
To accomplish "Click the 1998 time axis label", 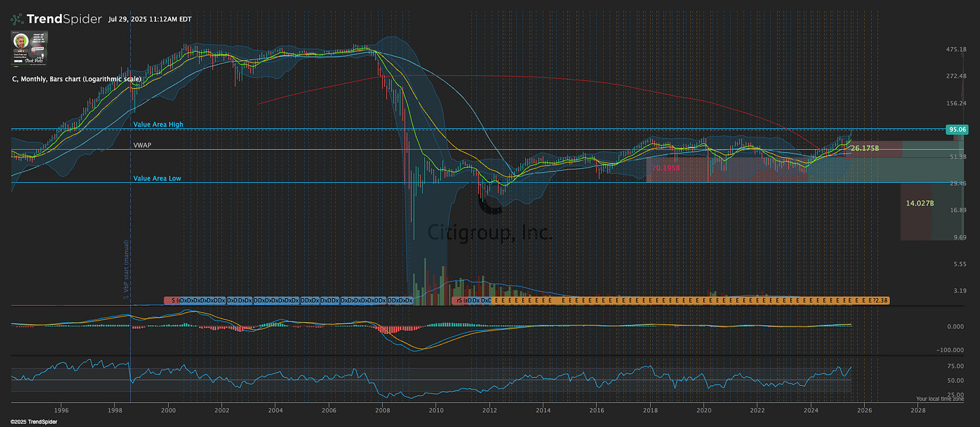I will coord(114,409).
